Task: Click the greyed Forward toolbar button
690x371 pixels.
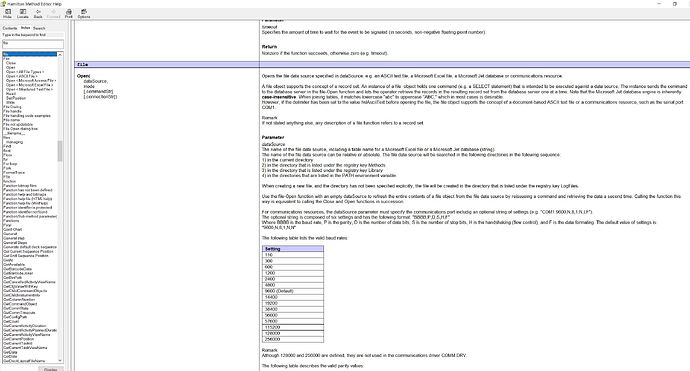Action: click(x=54, y=13)
